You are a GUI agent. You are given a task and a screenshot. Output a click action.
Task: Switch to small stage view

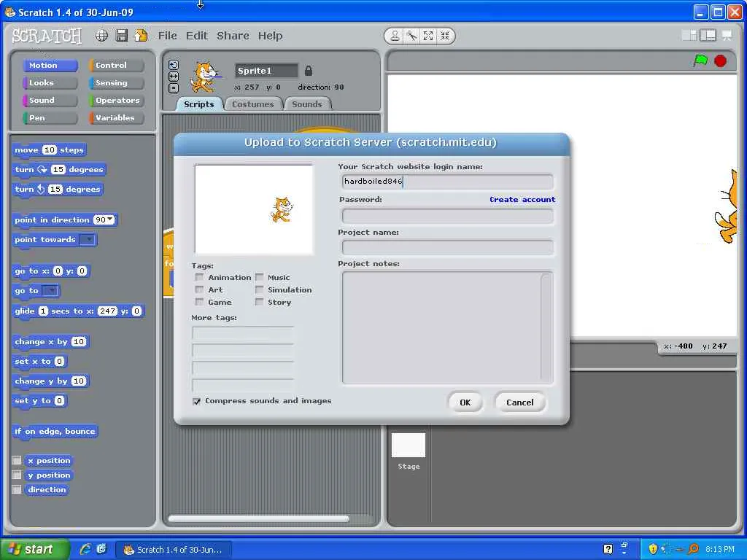(689, 35)
